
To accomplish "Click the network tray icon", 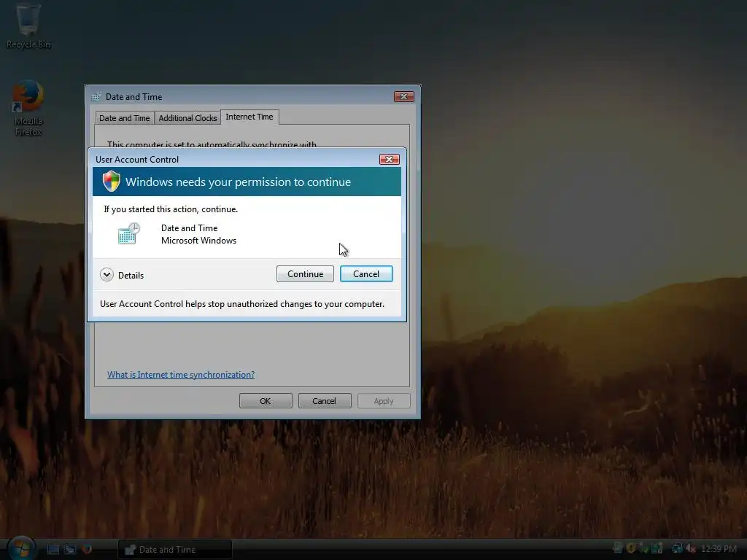I will (x=677, y=548).
